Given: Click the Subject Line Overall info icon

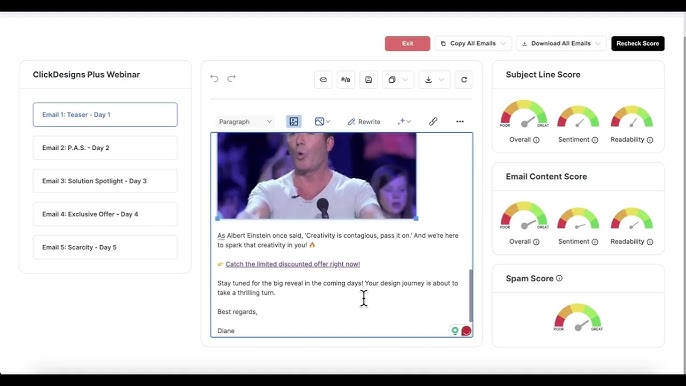Looking at the screenshot, I should (536, 140).
